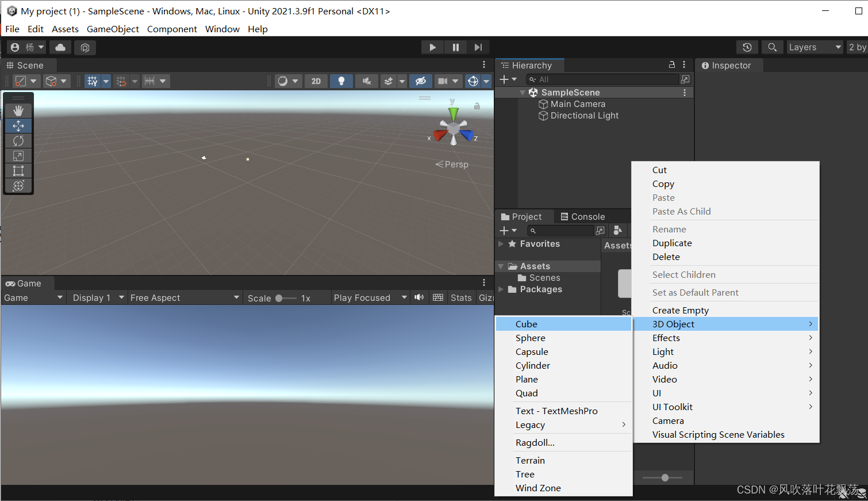Select the Transform tool in Scene overlay
868x501 pixels.
pyautogui.click(x=18, y=185)
